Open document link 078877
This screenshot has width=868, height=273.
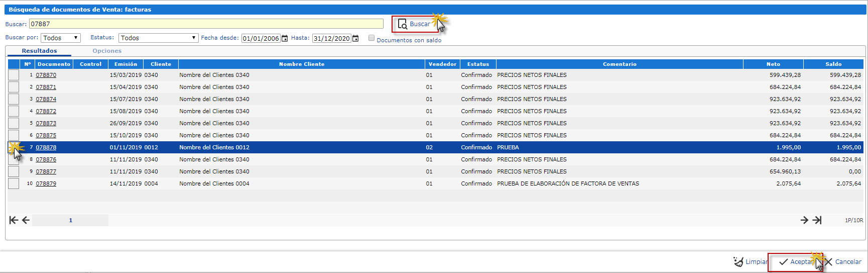[46, 171]
